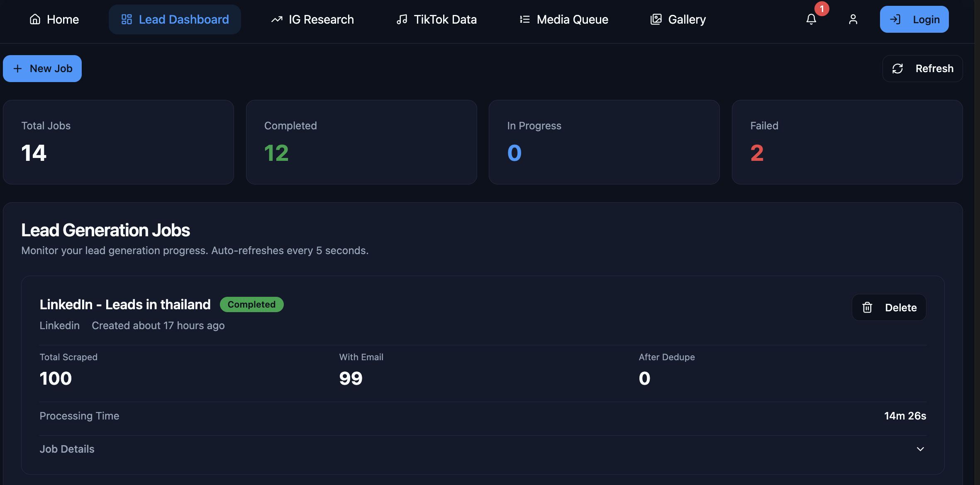Open the TikTok Data music-note icon

coord(402,19)
